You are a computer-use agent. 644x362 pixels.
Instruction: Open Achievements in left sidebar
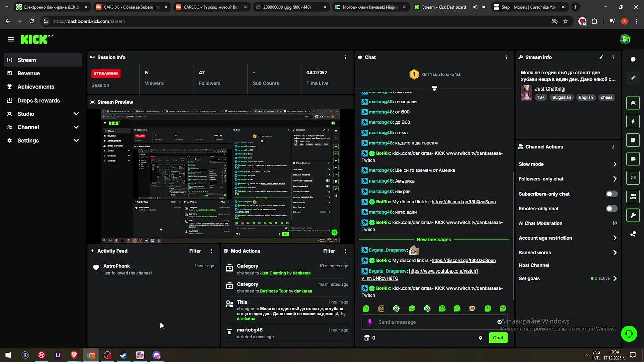pyautogui.click(x=42, y=87)
